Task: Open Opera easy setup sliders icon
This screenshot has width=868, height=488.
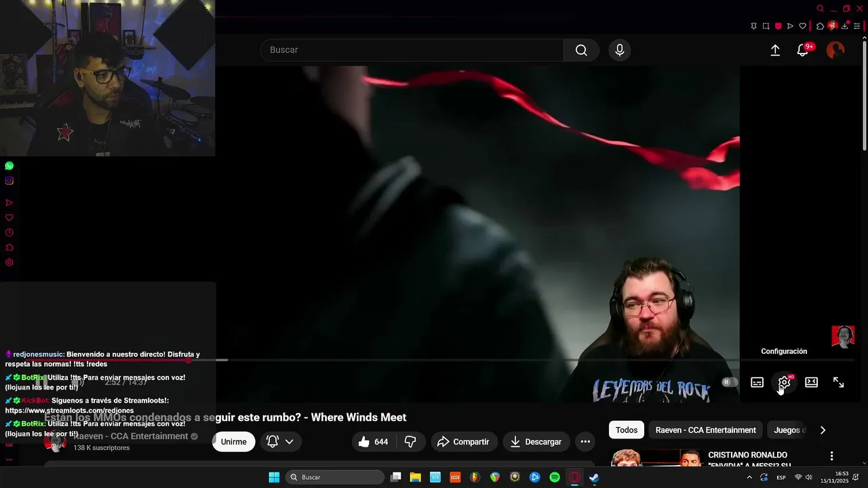Action: pos(857,26)
